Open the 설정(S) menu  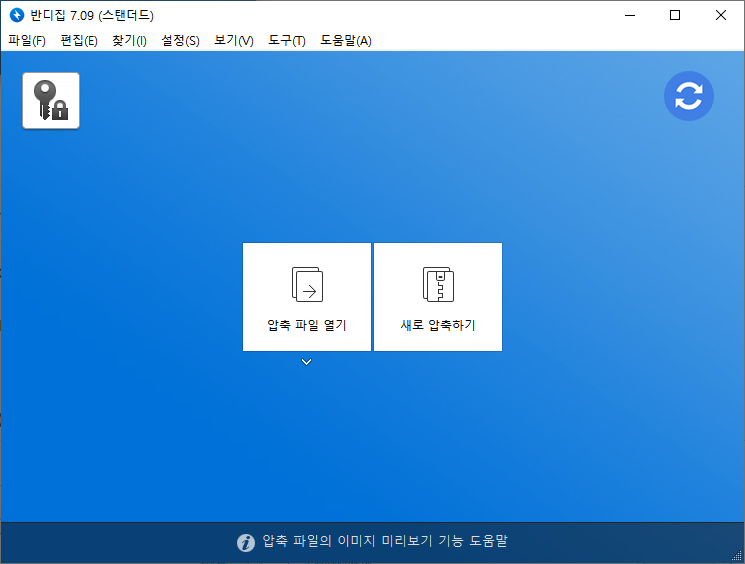click(x=180, y=41)
